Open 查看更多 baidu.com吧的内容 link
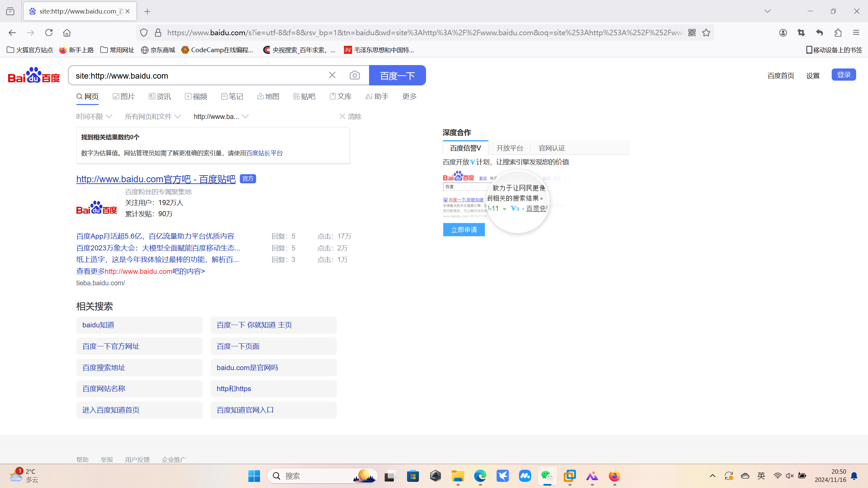This screenshot has height=488, width=868. [140, 271]
